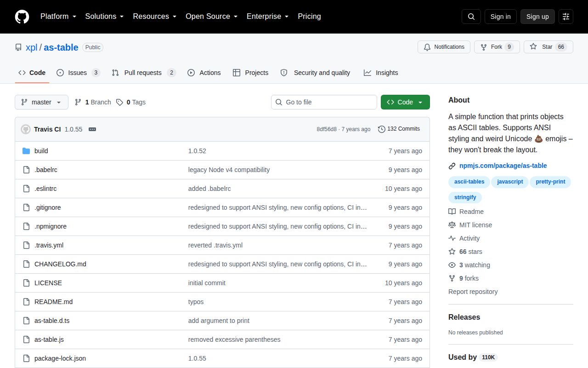The height and width of the screenshot is (368, 588).
Task: Click the build folder icon
Action: [x=26, y=151]
